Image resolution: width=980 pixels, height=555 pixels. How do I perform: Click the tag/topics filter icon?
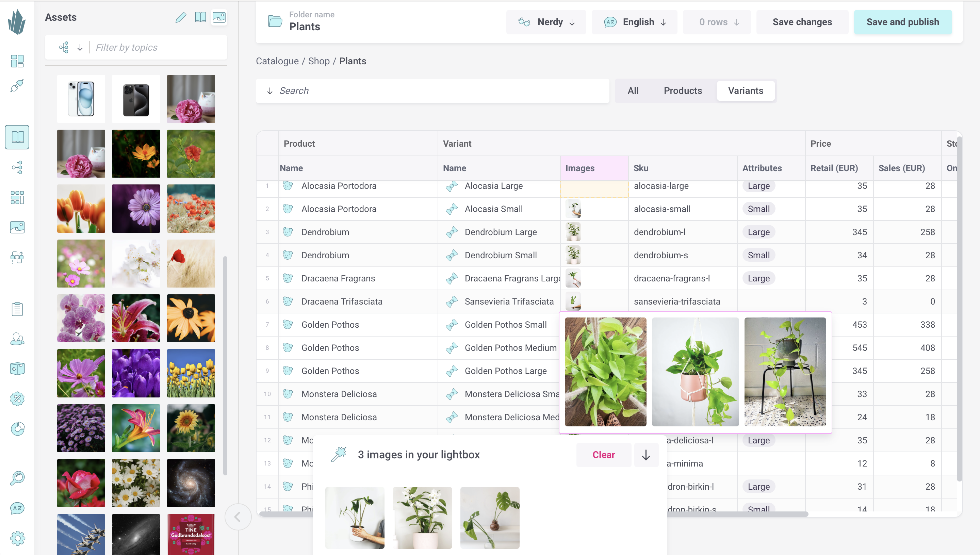click(64, 47)
